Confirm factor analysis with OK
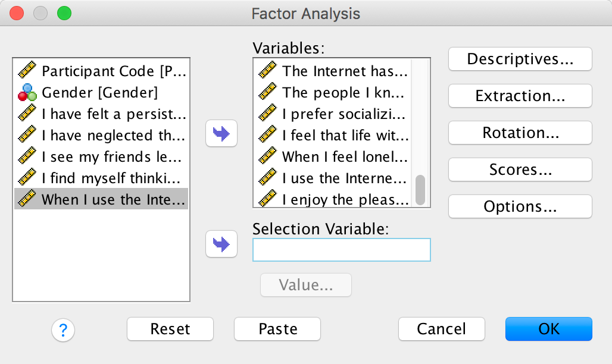The height and width of the screenshot is (364, 612). [548, 328]
